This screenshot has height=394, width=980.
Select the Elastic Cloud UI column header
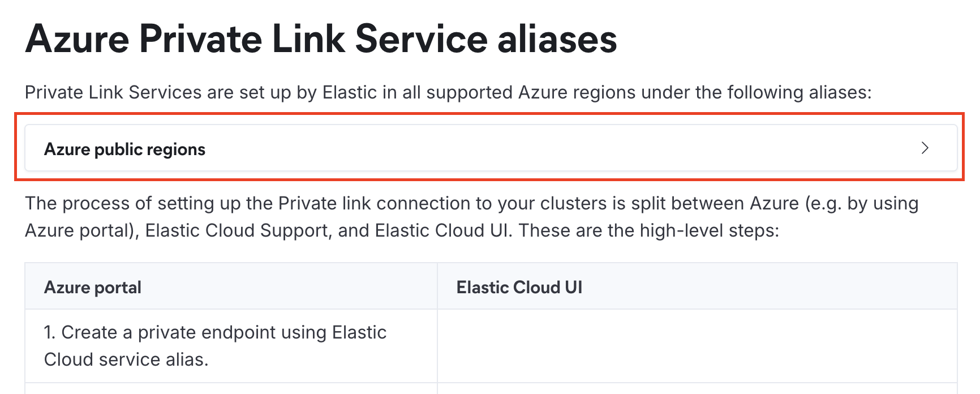click(x=519, y=288)
